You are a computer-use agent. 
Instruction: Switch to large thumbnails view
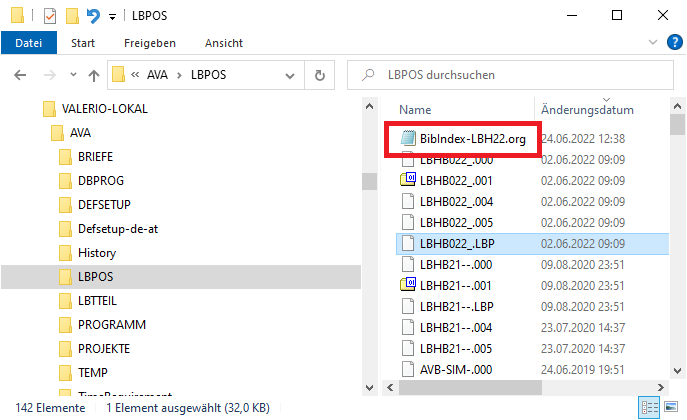[x=670, y=407]
